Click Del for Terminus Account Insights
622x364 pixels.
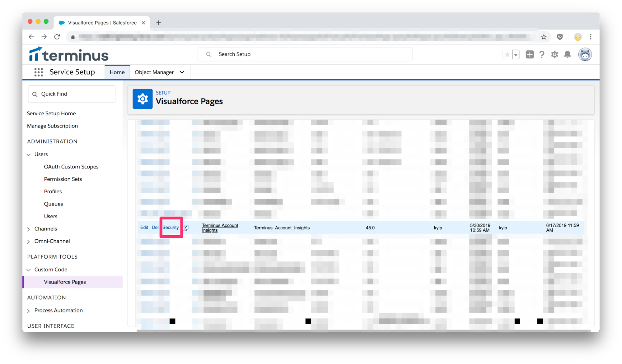(x=155, y=228)
